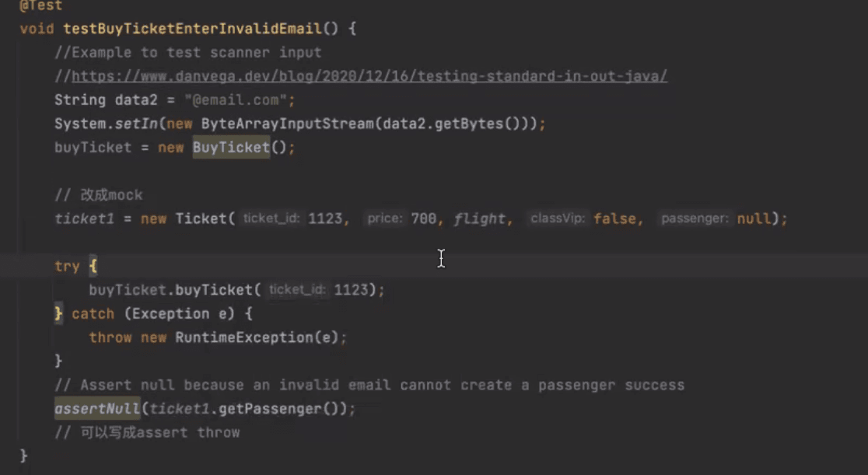Click the comment '改成mock'
Image resolution: width=868 pixels, height=475 pixels.
pos(99,195)
